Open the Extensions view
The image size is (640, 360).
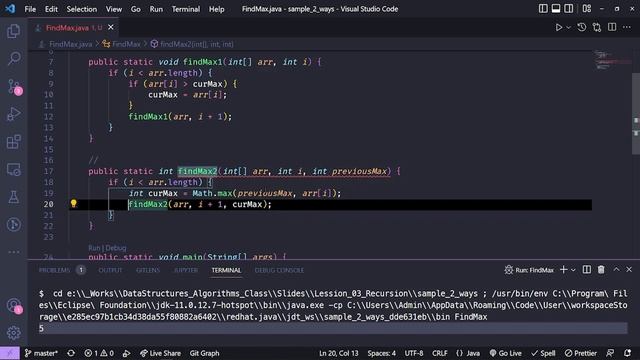[13, 142]
